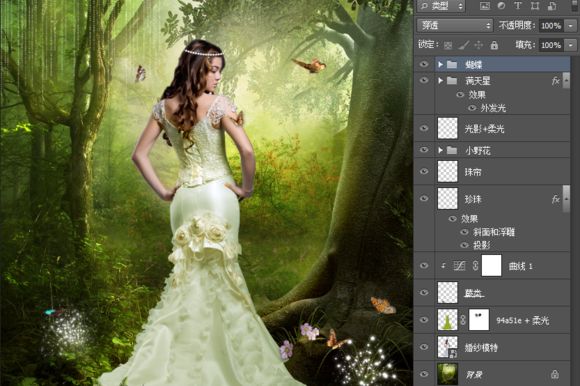Open the 穿透 blend mode dropdown

point(455,26)
